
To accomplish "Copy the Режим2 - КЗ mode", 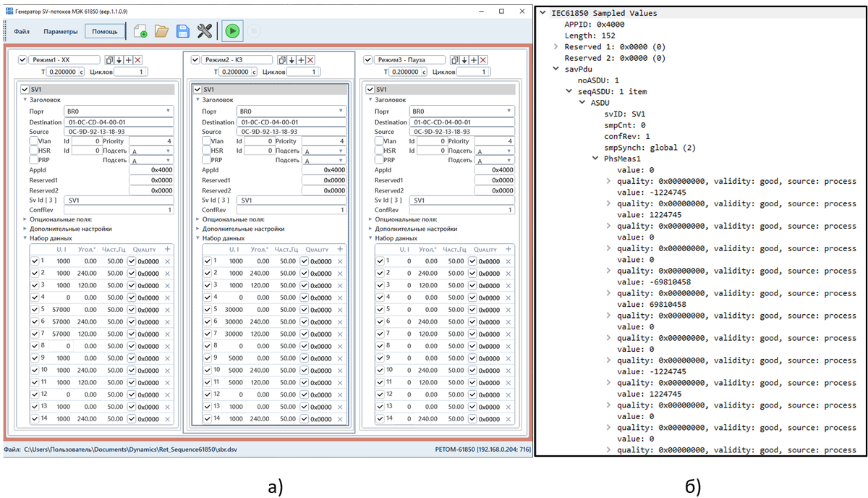I will [x=282, y=60].
